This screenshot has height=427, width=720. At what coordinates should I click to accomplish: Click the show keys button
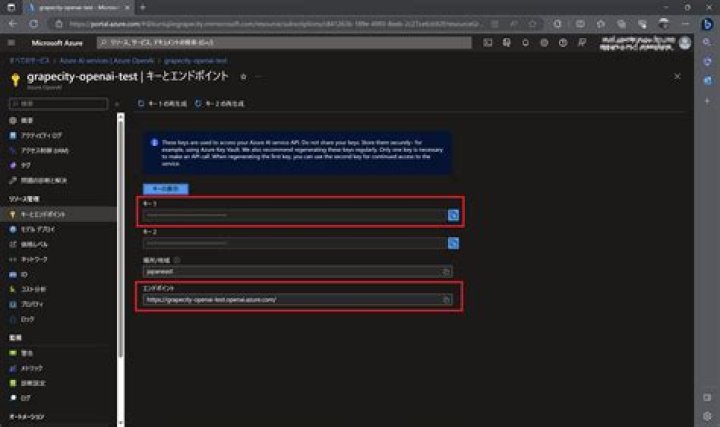pos(165,187)
